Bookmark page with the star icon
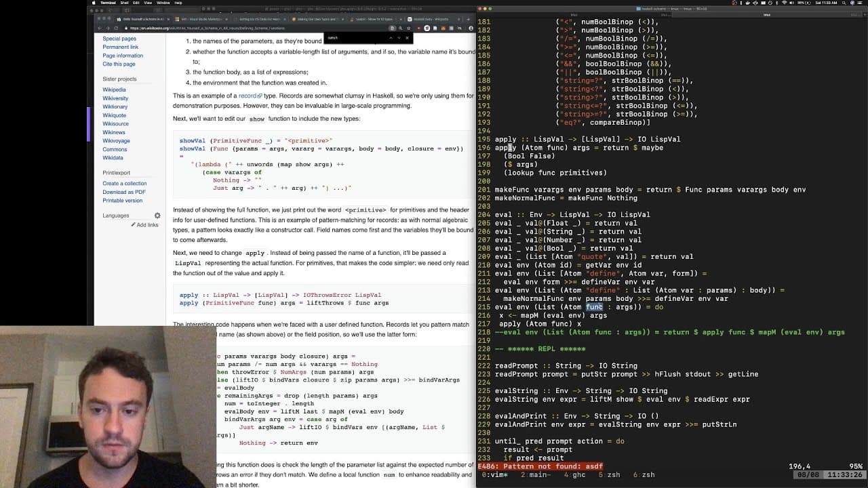868x488 pixels. pos(409,28)
